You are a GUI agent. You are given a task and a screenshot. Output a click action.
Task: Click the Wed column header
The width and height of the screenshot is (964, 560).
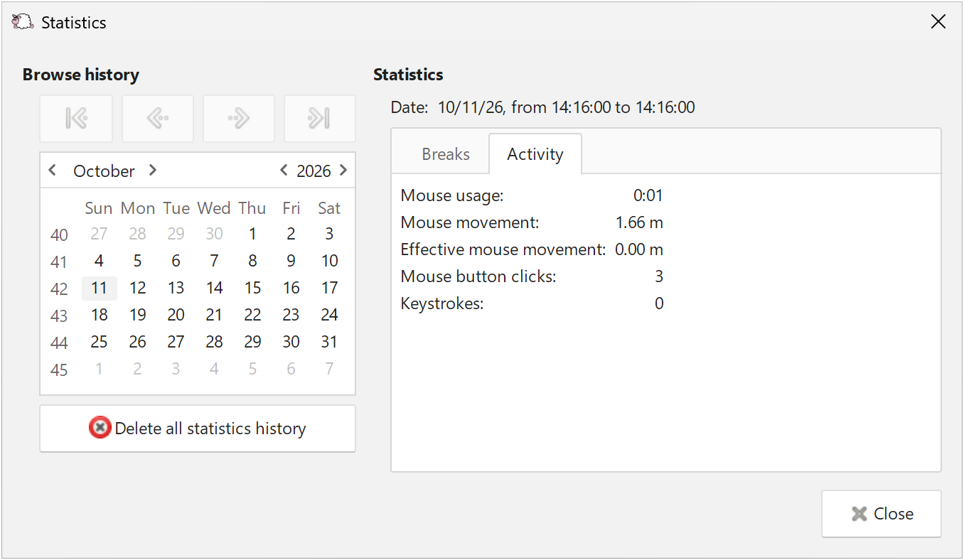point(214,208)
